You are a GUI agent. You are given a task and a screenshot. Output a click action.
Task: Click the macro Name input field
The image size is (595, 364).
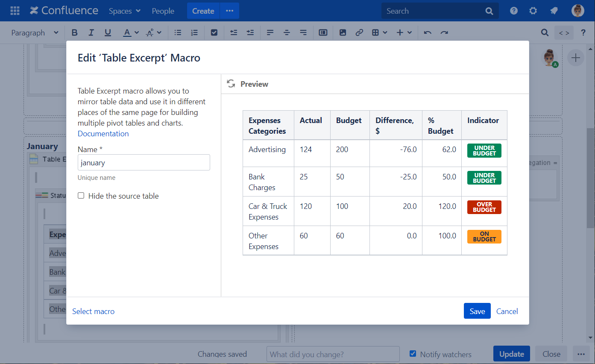144,162
